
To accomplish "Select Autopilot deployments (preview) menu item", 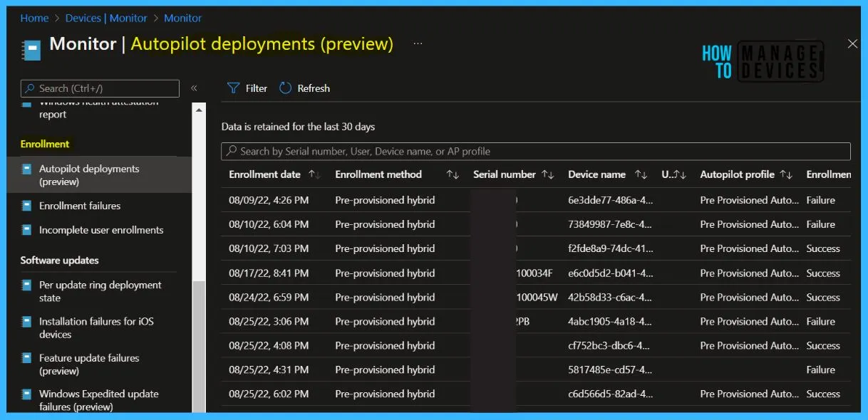I will click(x=99, y=175).
